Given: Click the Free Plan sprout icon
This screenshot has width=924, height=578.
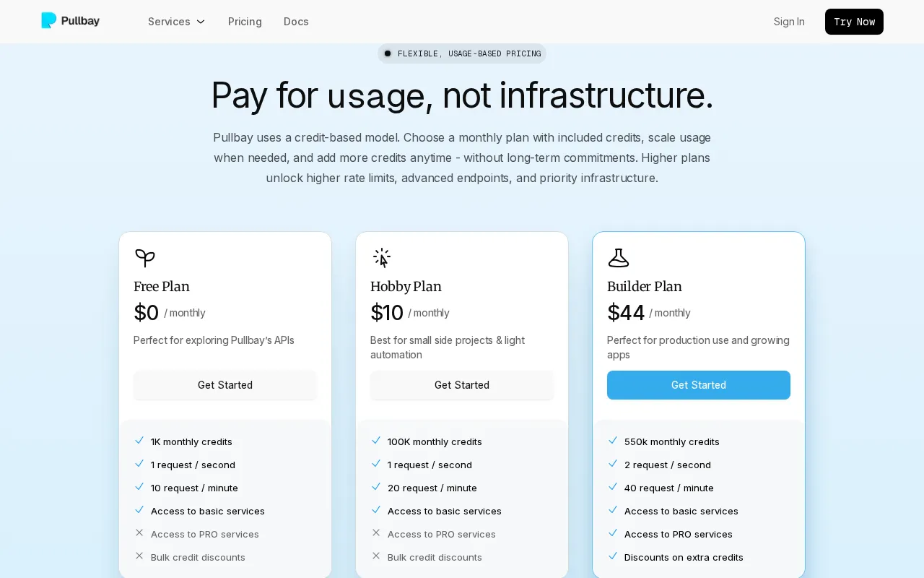Looking at the screenshot, I should pos(145,258).
